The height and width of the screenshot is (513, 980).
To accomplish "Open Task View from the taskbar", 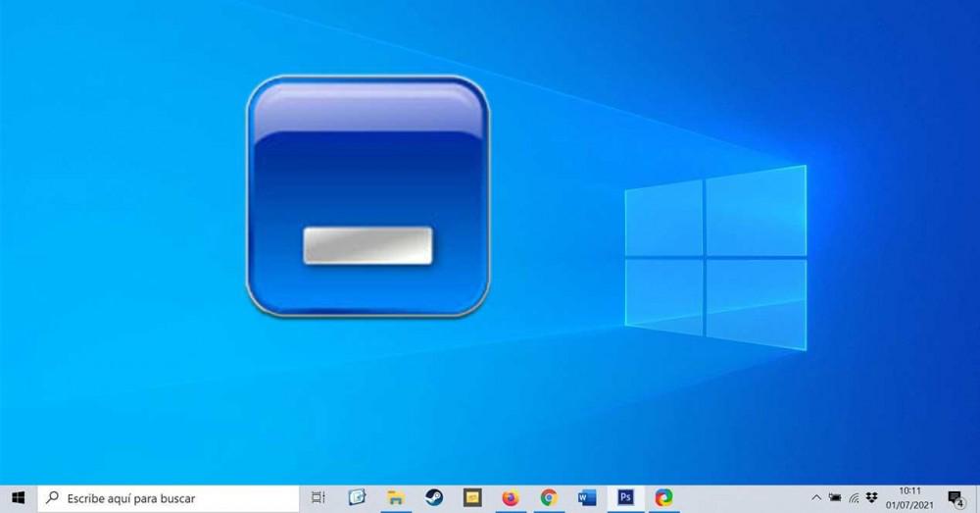I will [318, 498].
